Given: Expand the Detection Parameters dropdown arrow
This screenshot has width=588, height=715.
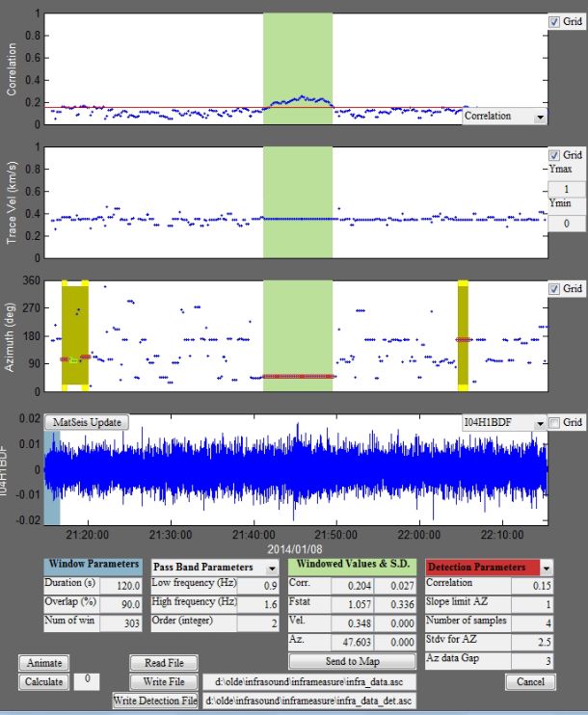Looking at the screenshot, I should [x=547, y=569].
